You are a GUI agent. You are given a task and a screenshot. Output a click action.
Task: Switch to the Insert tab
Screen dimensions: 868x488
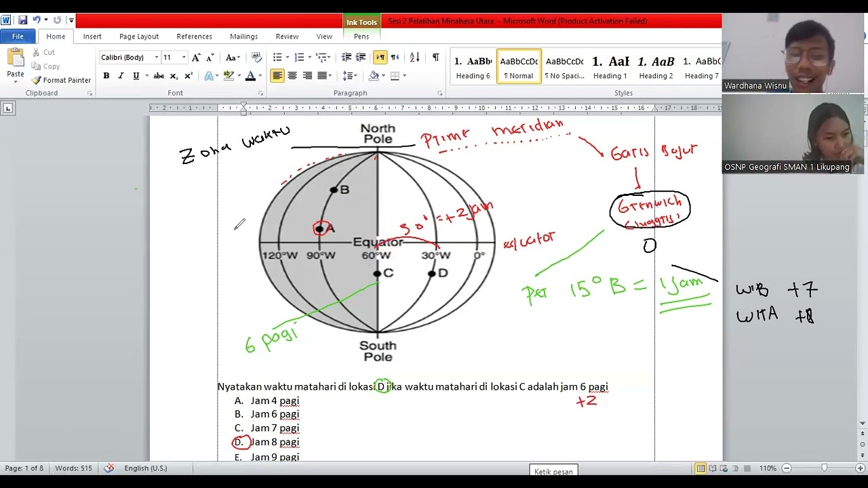tap(92, 37)
